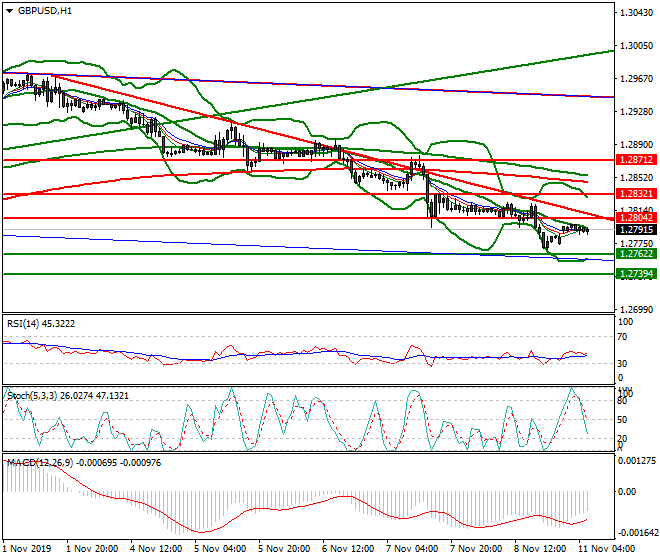Select the 1.28321 red price level label

point(636,194)
